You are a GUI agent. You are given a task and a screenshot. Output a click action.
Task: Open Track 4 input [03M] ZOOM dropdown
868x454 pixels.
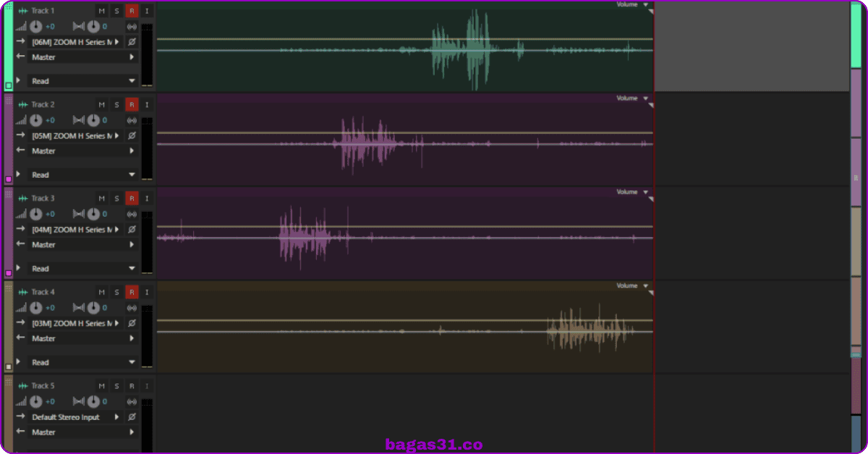click(x=75, y=323)
